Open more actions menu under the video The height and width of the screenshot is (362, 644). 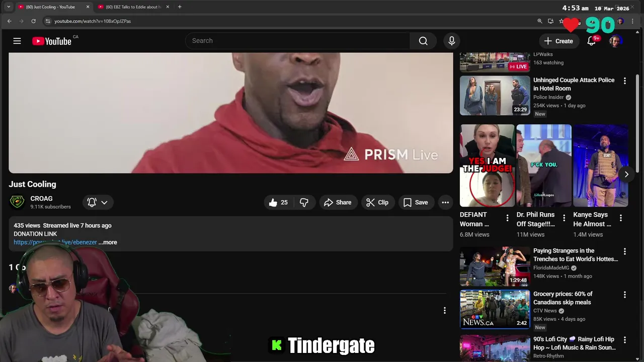click(445, 202)
